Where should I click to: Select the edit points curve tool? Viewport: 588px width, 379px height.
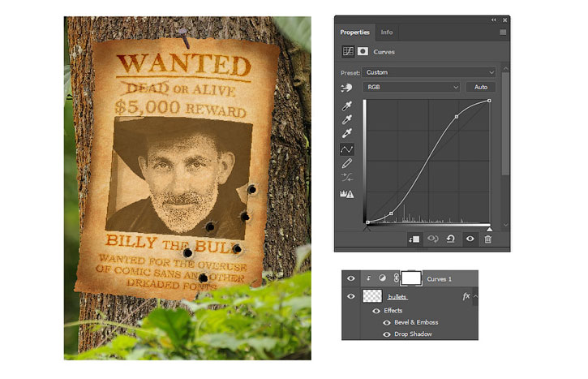point(346,149)
